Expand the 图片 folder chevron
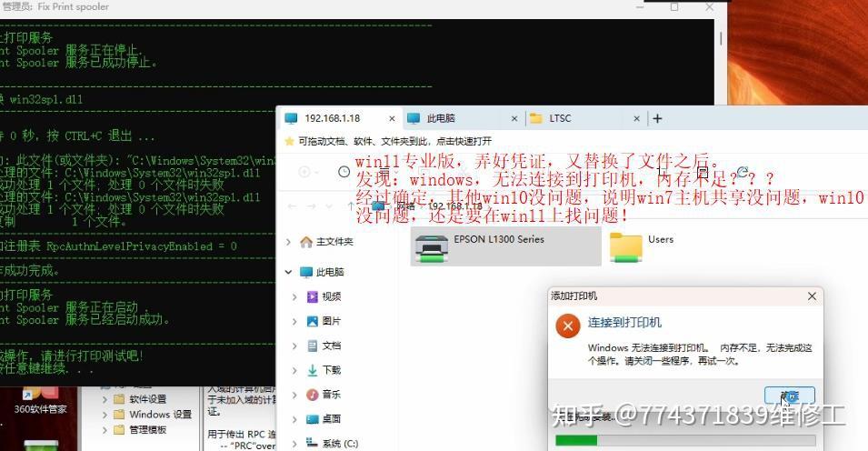This screenshot has height=451, width=868. (x=294, y=321)
